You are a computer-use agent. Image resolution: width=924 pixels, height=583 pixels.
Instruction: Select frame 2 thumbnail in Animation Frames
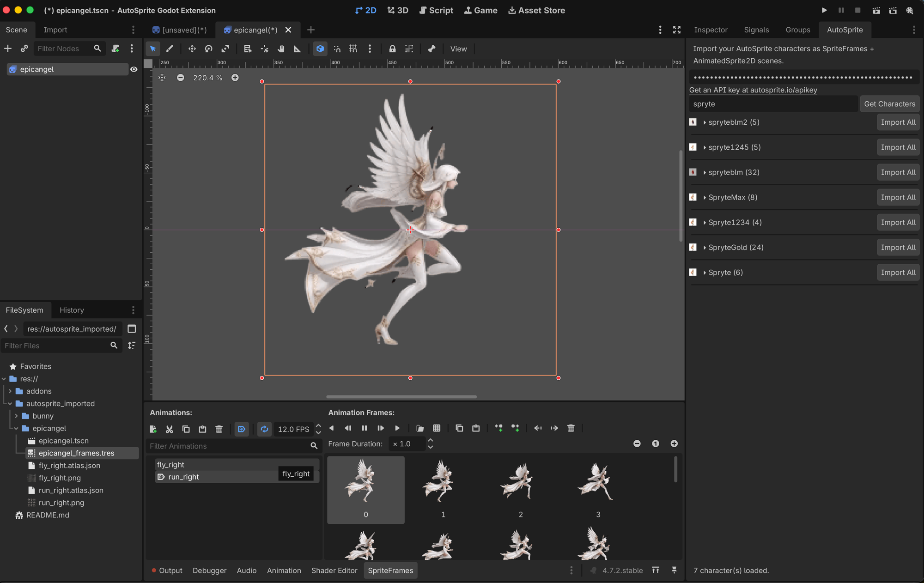(521, 490)
